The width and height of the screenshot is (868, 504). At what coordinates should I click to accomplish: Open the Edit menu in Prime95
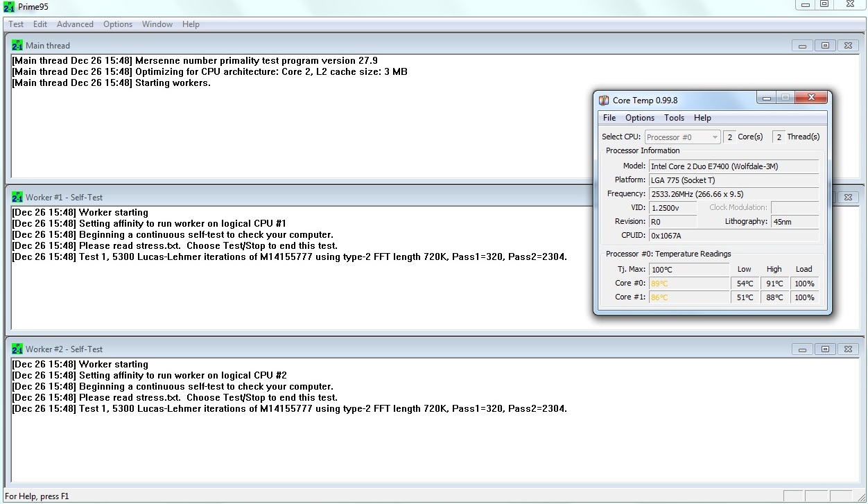tap(40, 24)
